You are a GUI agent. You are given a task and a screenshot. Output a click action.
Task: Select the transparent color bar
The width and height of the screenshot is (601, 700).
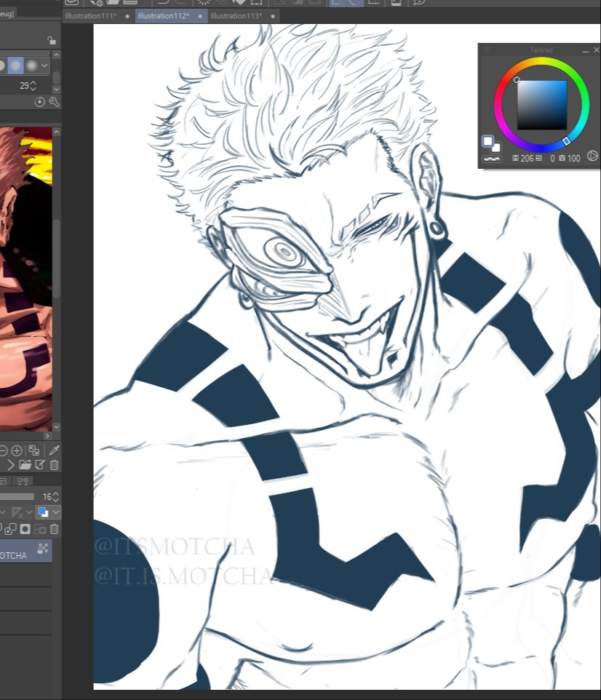tap(492, 159)
